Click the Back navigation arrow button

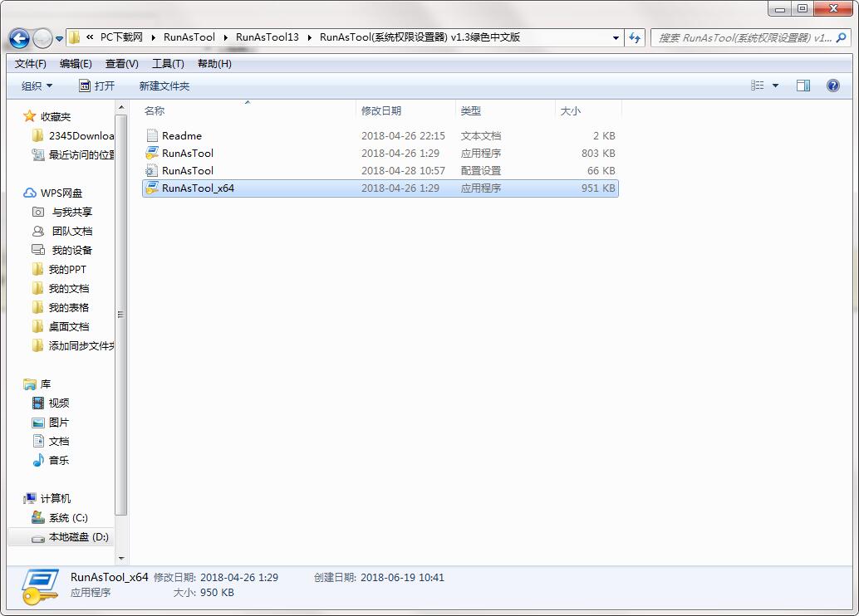(x=19, y=38)
